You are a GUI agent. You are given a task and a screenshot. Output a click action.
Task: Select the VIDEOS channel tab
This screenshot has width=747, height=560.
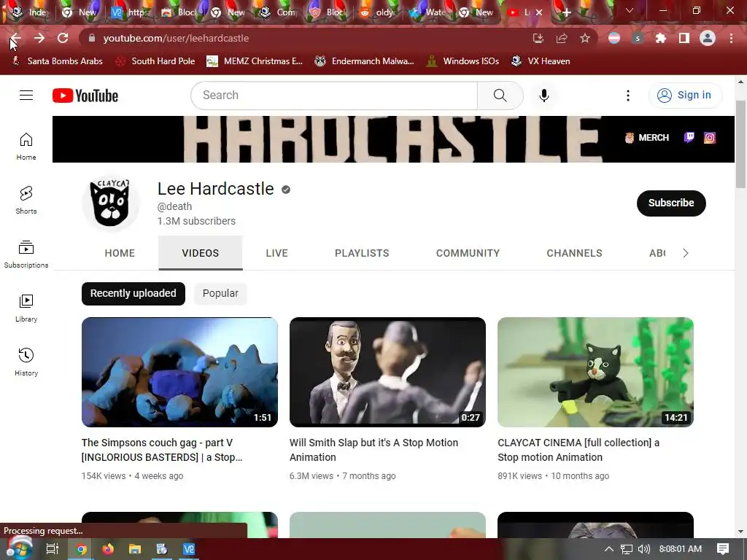click(201, 253)
